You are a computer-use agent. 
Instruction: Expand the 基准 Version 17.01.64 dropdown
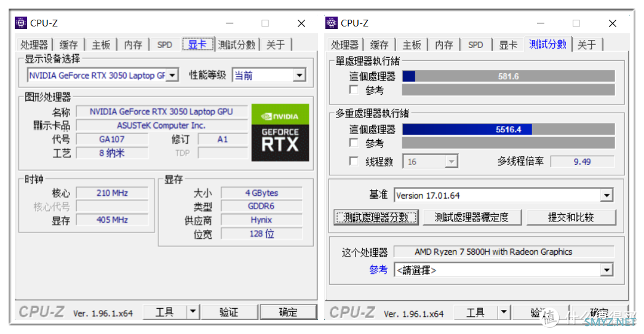pyautogui.click(x=606, y=195)
